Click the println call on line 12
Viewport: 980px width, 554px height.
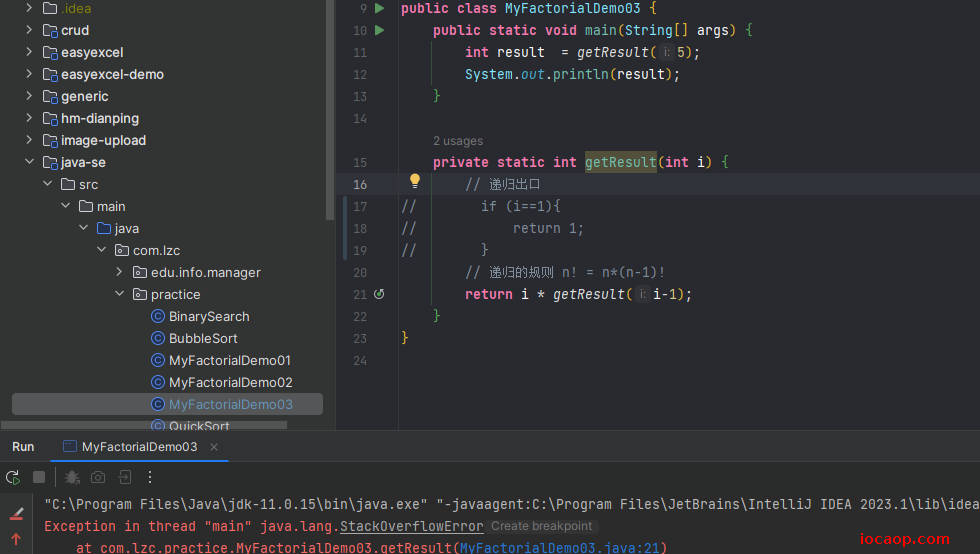pyautogui.click(x=580, y=74)
